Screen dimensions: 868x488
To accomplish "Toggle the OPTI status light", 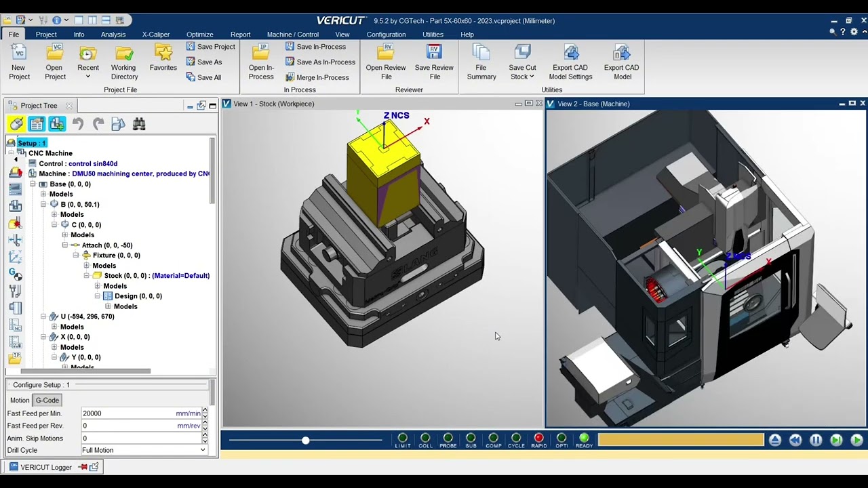I will pos(561,440).
